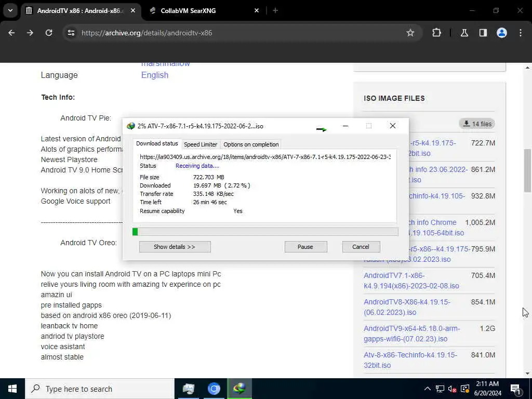Click the '26 min 46 sec' time left value
The width and height of the screenshot is (532, 399).
[x=210, y=202]
